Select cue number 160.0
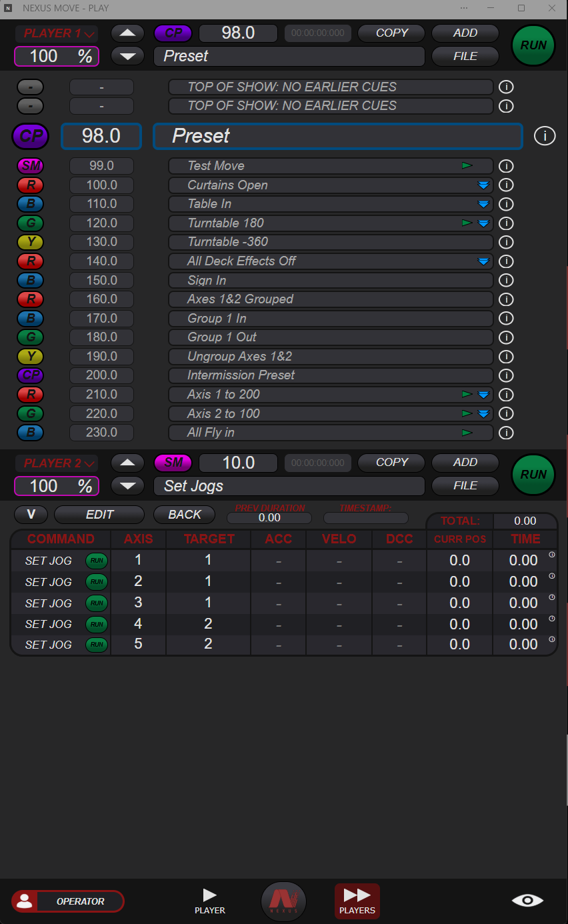Viewport: 568px width, 924px height. (101, 299)
